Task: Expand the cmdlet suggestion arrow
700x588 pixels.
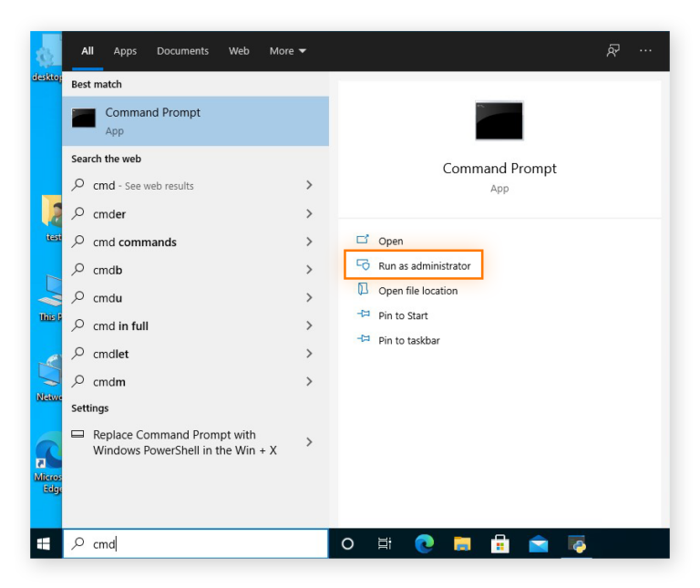Action: (x=309, y=354)
